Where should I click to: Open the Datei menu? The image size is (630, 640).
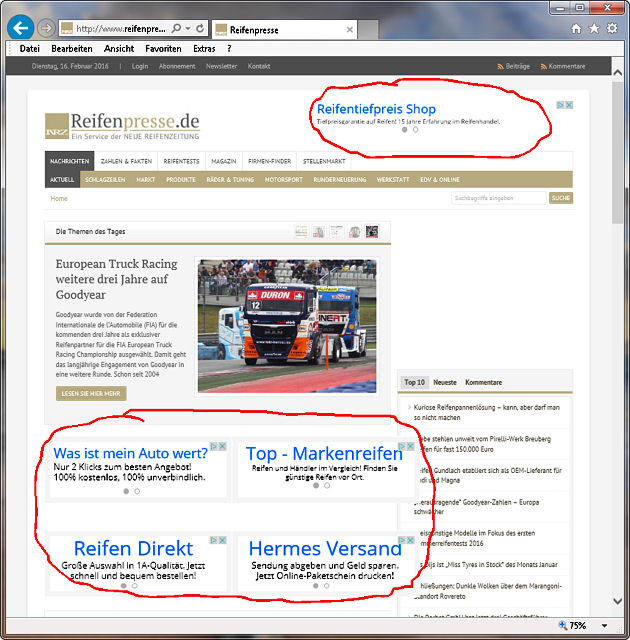pos(29,49)
